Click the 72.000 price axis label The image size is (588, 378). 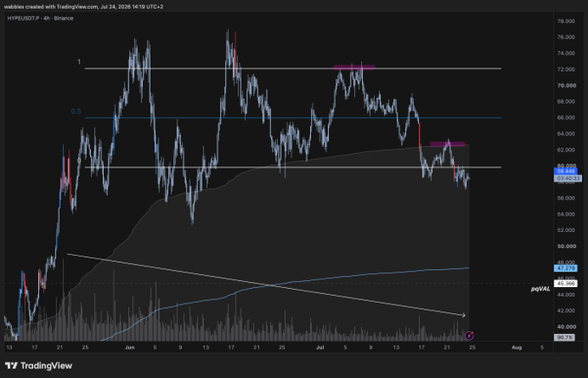(565, 69)
